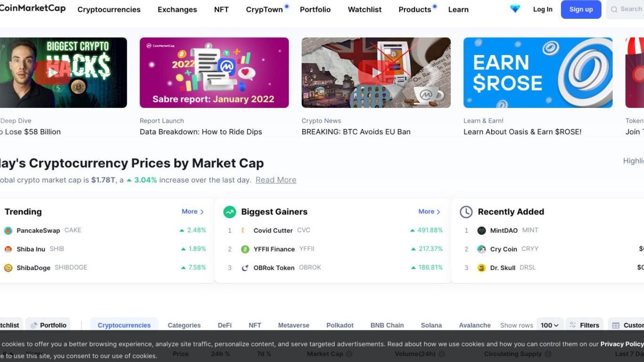Select the Metaverse category tab
The width and height of the screenshot is (644, 362).
294,325
